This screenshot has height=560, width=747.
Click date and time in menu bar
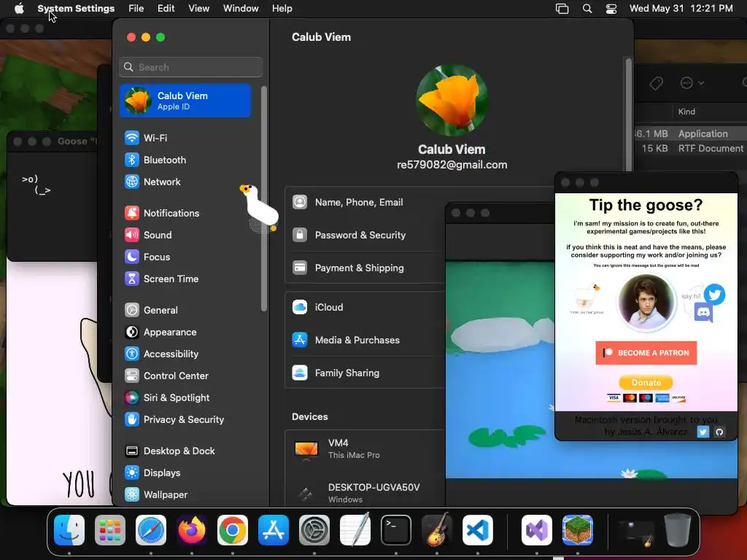click(x=681, y=9)
